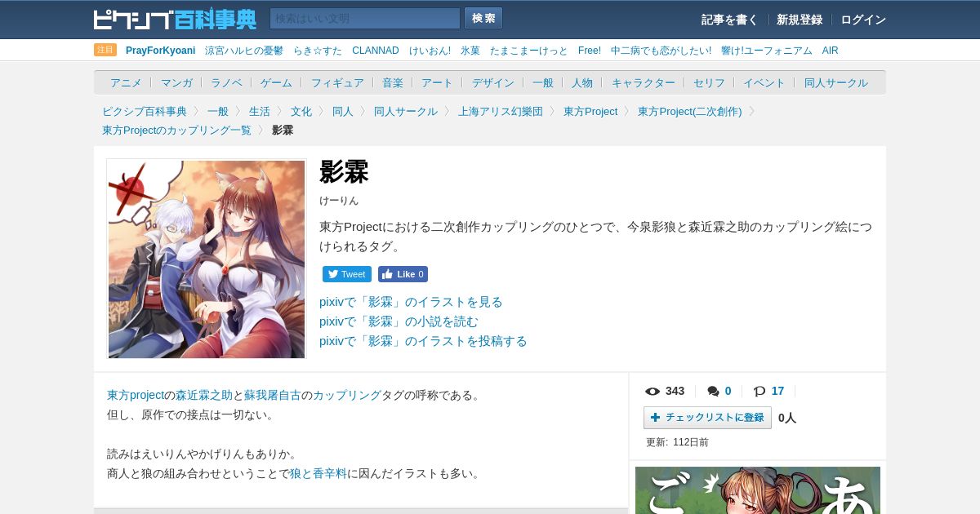Open the 中二病でも恋がしたい! featured tag
The height and width of the screenshot is (514, 980).
661,51
